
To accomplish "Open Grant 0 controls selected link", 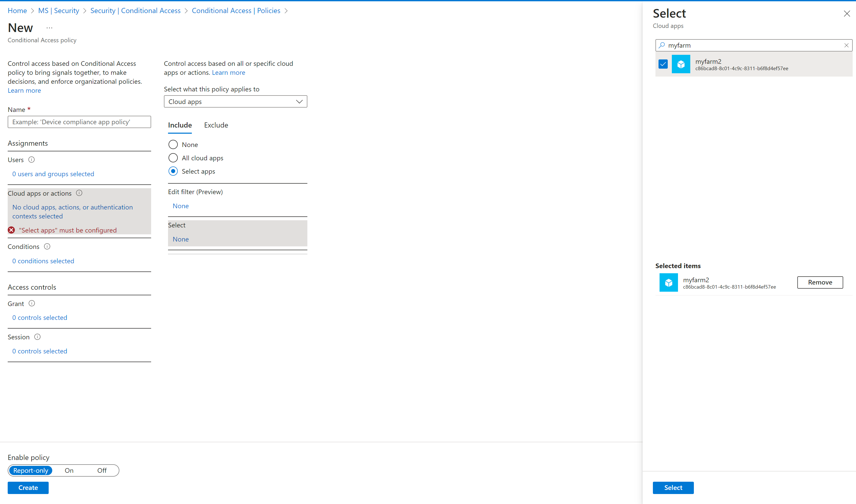I will coord(40,318).
